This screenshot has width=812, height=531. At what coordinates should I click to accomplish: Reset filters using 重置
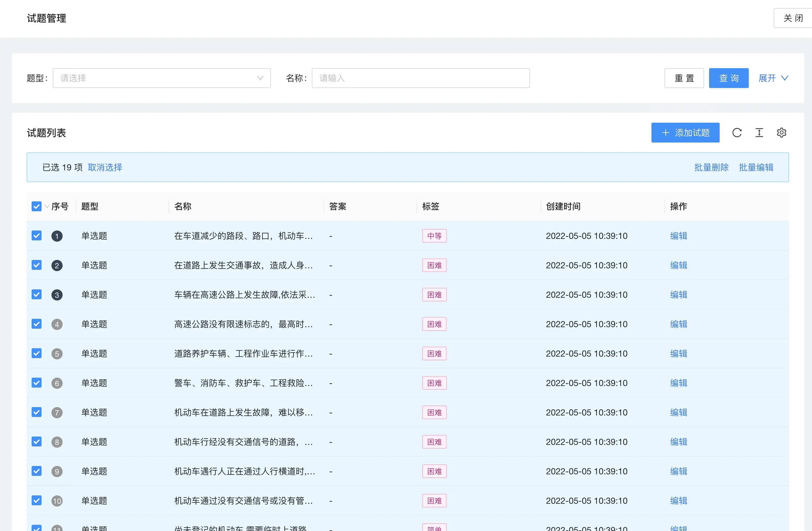pyautogui.click(x=684, y=78)
